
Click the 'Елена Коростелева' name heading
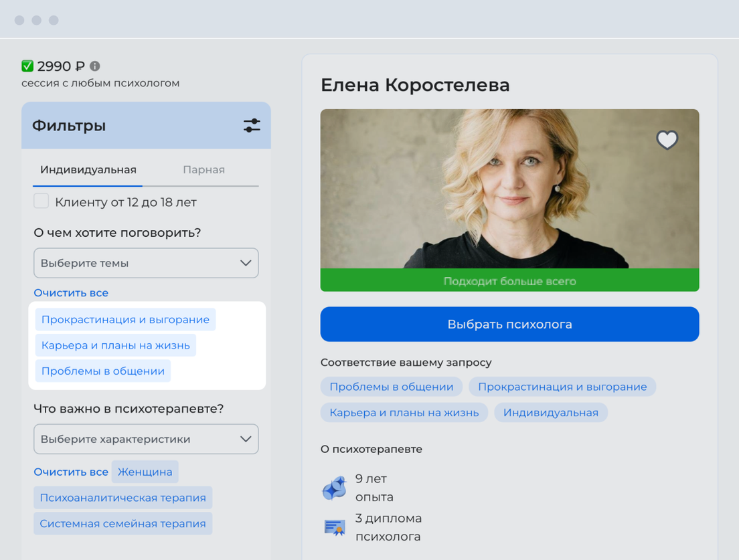pos(415,85)
